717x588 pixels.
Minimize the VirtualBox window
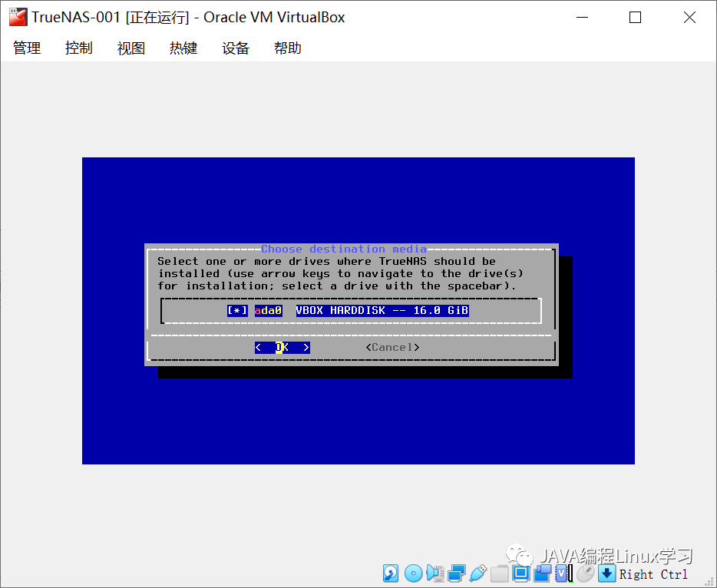coord(582,18)
